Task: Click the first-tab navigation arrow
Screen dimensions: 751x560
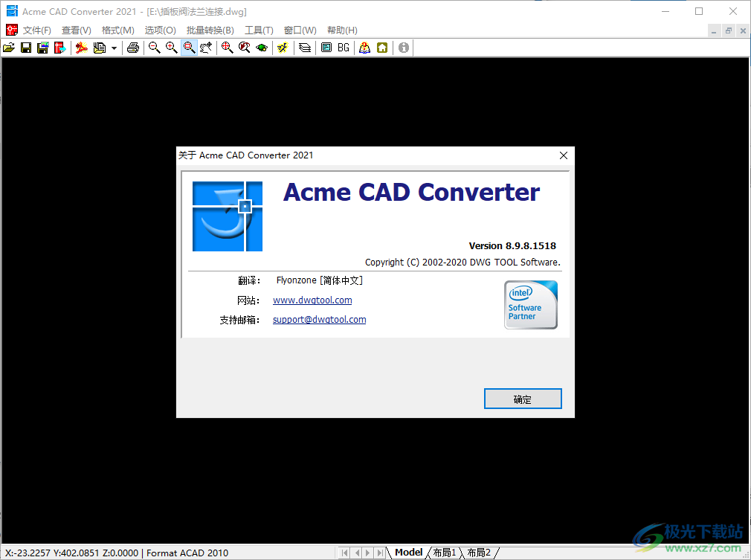Action: (344, 553)
